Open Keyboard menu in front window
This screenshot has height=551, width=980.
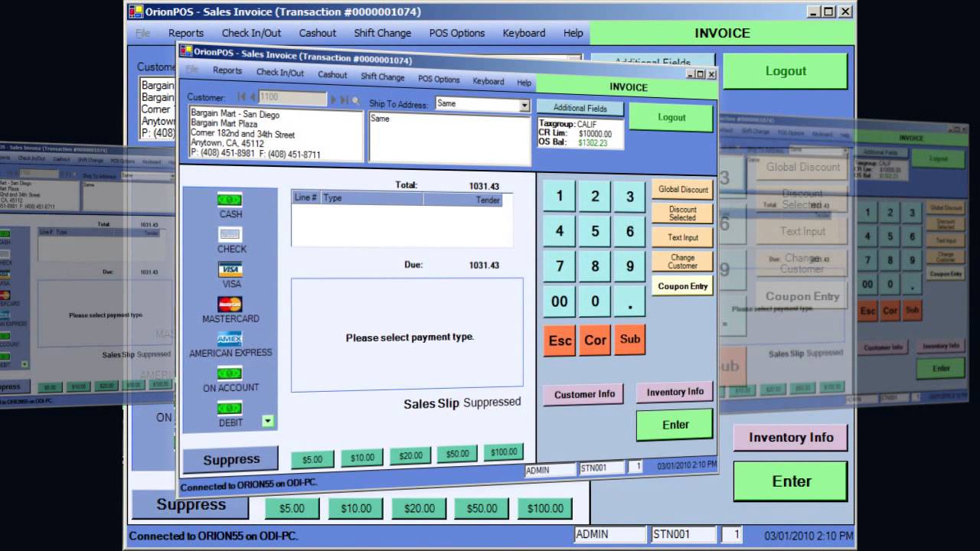(x=488, y=81)
